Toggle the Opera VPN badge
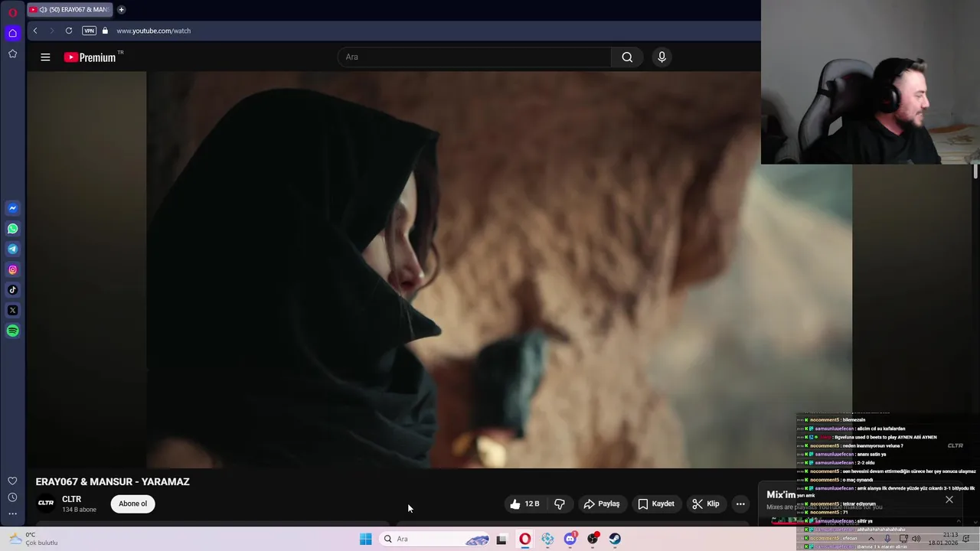This screenshot has width=980, height=551. point(89,31)
